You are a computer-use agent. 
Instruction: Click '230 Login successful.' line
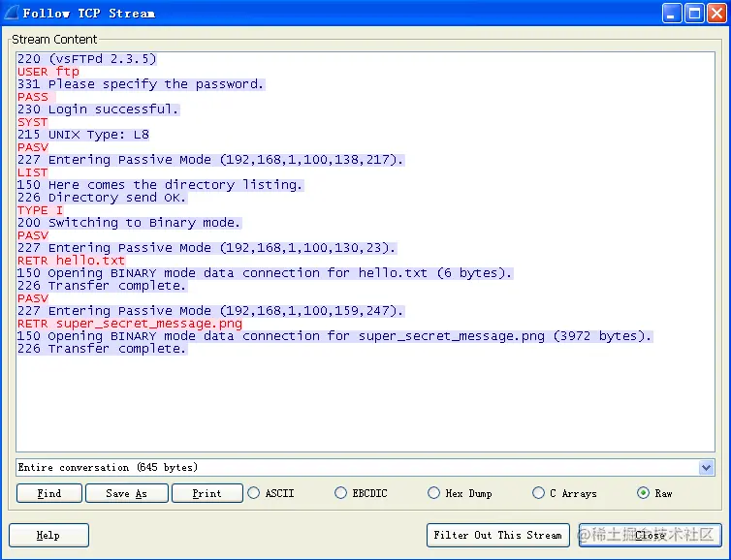pos(98,109)
